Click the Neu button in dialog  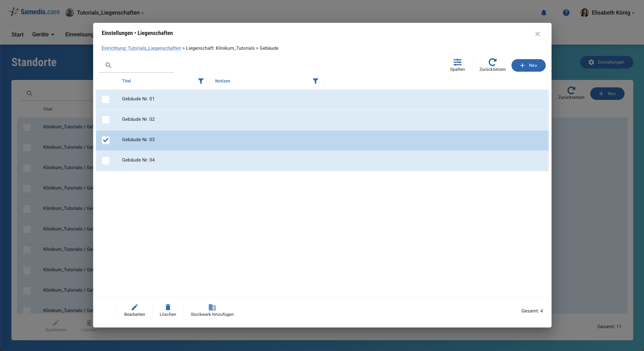[x=528, y=65]
